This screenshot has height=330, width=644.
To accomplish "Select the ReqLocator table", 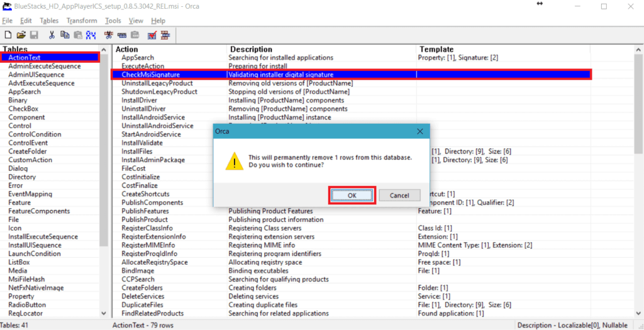I will pyautogui.click(x=25, y=313).
